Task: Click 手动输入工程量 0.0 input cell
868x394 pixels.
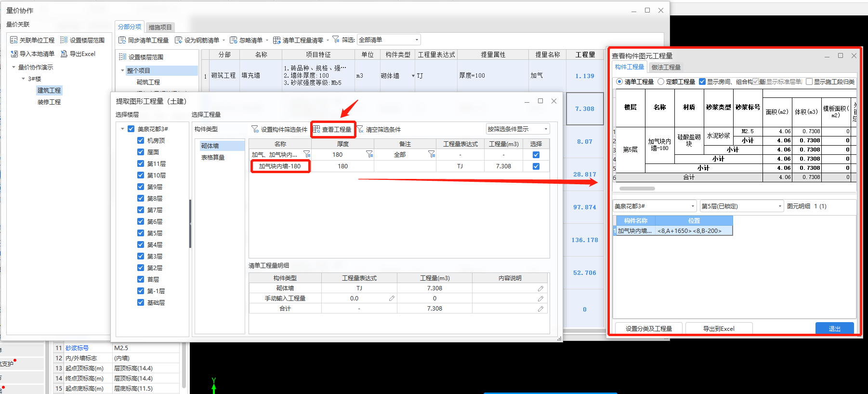Action: tap(359, 299)
